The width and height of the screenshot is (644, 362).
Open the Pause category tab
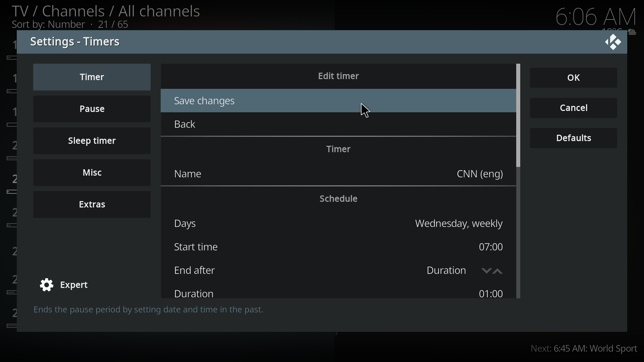[x=92, y=109]
